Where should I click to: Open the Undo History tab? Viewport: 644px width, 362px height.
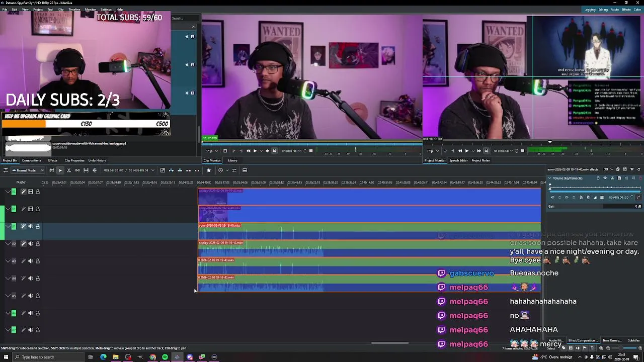97,160
